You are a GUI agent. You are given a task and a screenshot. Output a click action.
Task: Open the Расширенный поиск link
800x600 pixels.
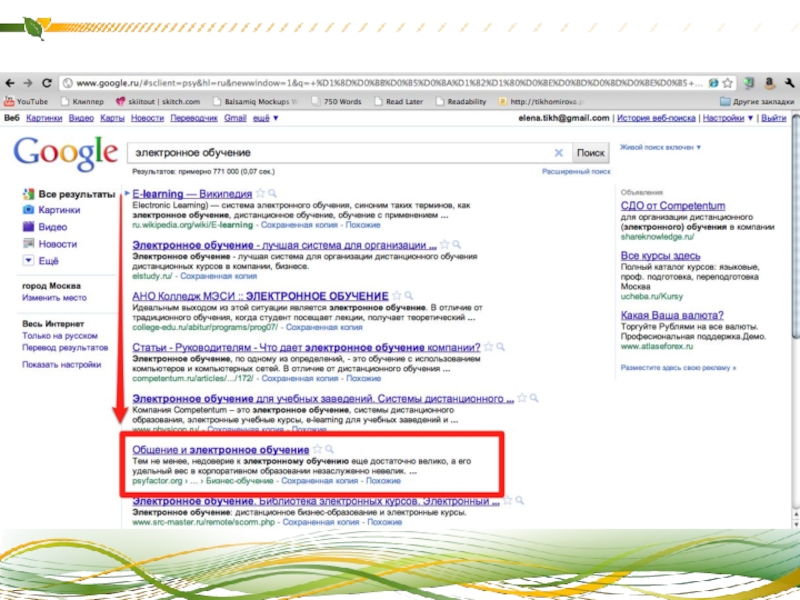coord(576,171)
